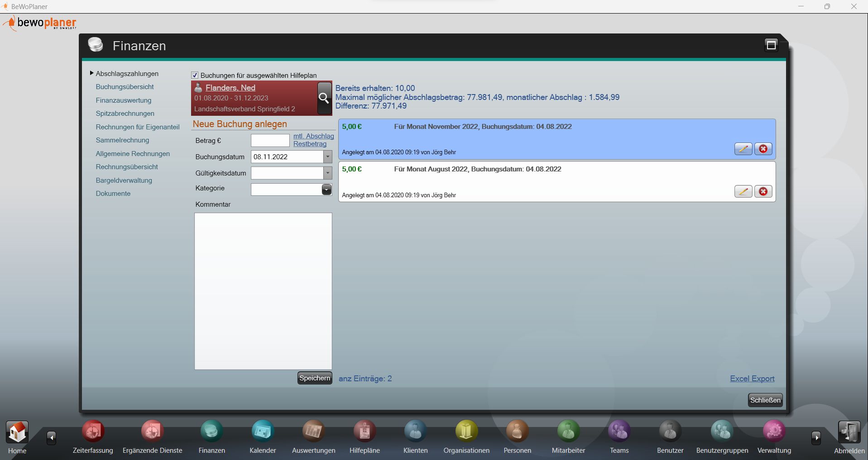Expand the Kategorie dropdown

326,190
